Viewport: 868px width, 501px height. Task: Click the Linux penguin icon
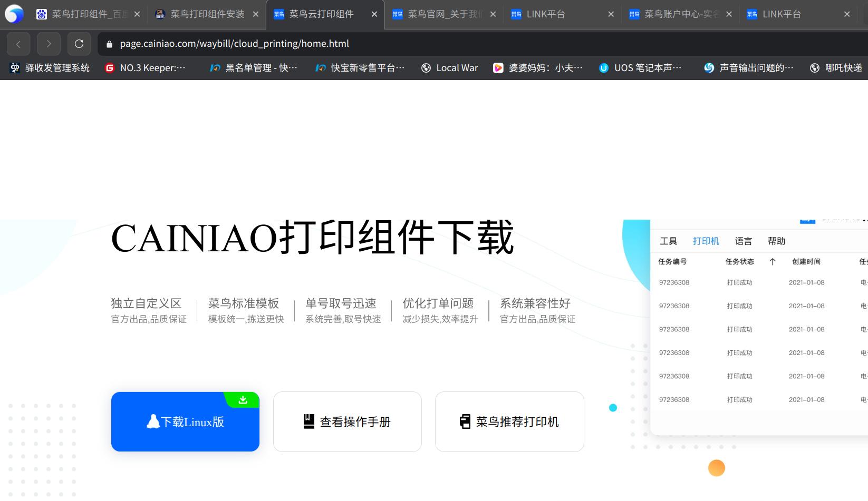(x=153, y=421)
